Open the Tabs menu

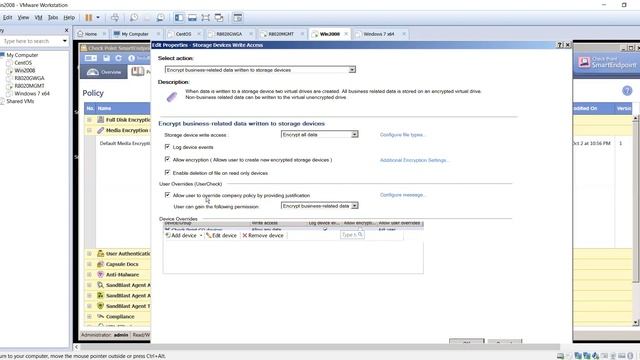point(53,18)
